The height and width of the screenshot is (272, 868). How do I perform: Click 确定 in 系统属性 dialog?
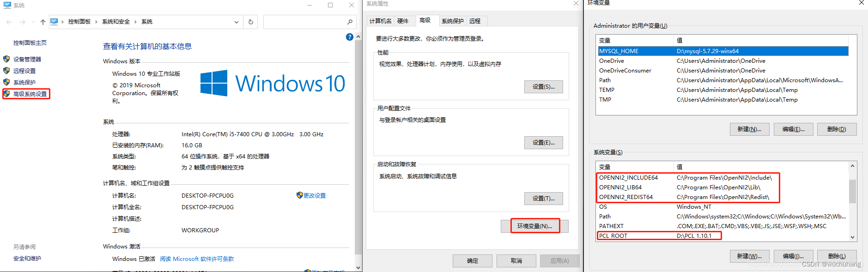(x=473, y=261)
